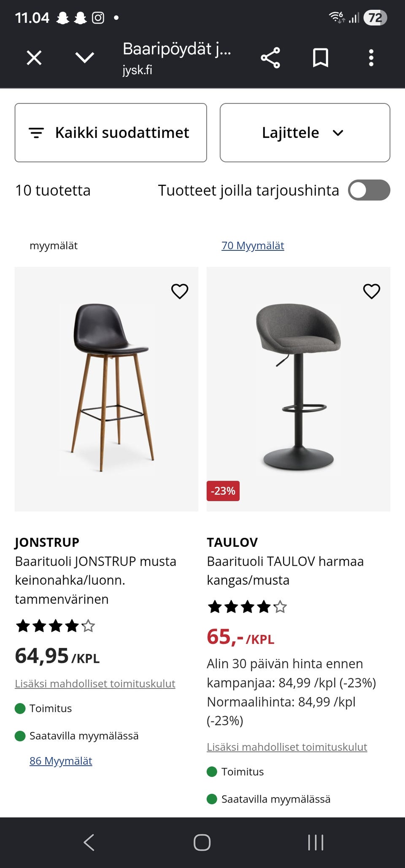Open the 86 Myymälät link
405x868 pixels.
[61, 761]
